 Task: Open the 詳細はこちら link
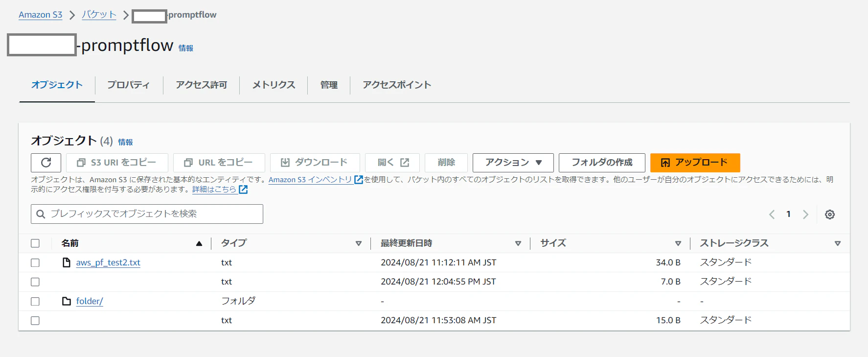214,190
